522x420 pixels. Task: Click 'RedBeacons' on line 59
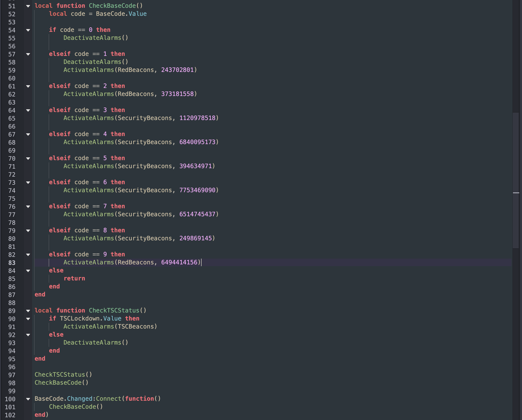coord(136,70)
